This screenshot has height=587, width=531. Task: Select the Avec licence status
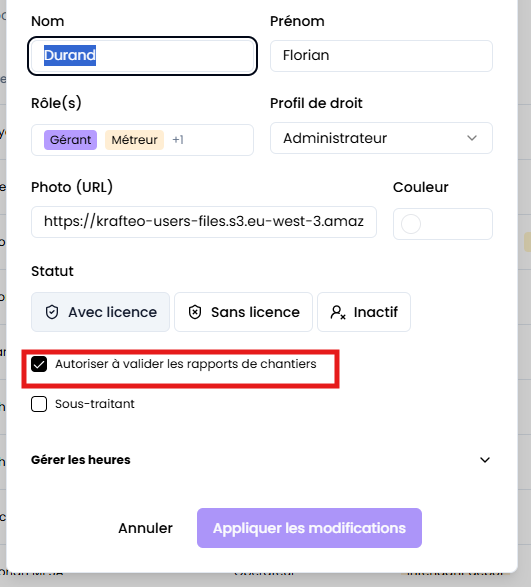tap(100, 312)
